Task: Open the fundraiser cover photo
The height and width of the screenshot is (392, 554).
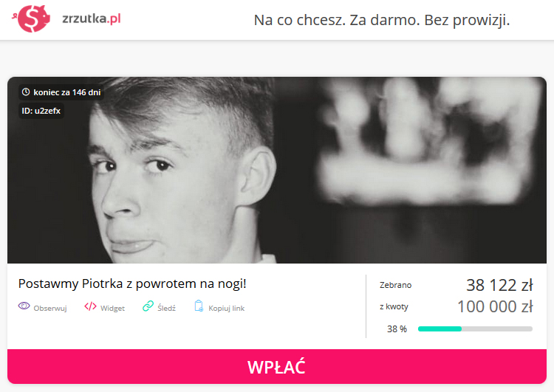Action: (x=277, y=170)
